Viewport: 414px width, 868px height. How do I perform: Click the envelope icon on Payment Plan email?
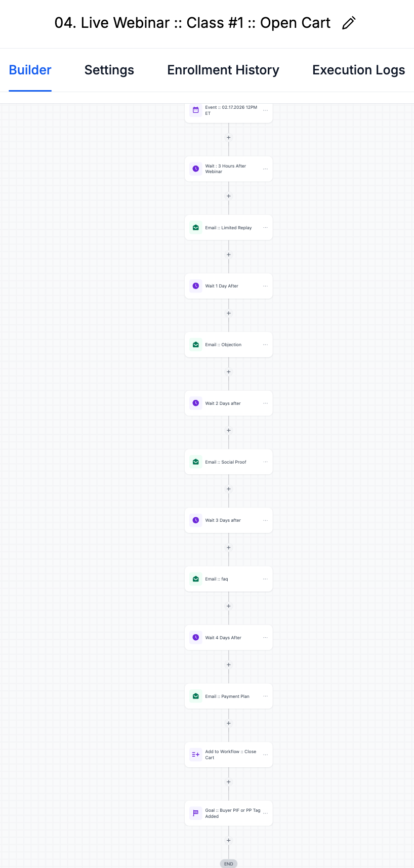coord(196,696)
